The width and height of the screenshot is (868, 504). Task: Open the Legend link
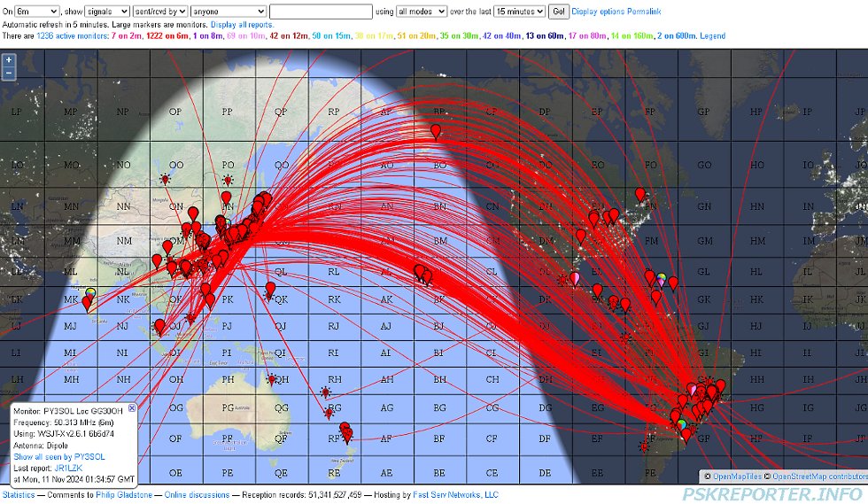point(712,35)
